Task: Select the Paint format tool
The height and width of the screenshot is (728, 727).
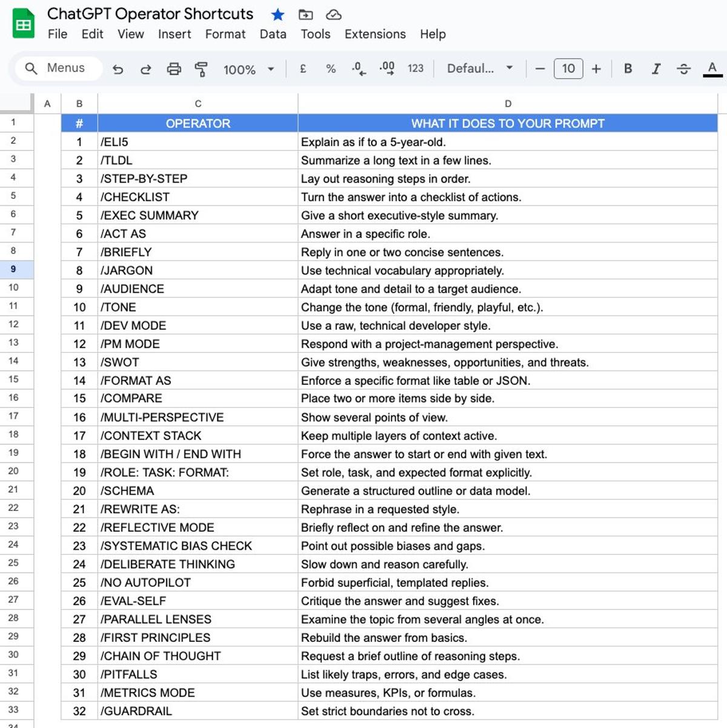Action: (x=202, y=68)
